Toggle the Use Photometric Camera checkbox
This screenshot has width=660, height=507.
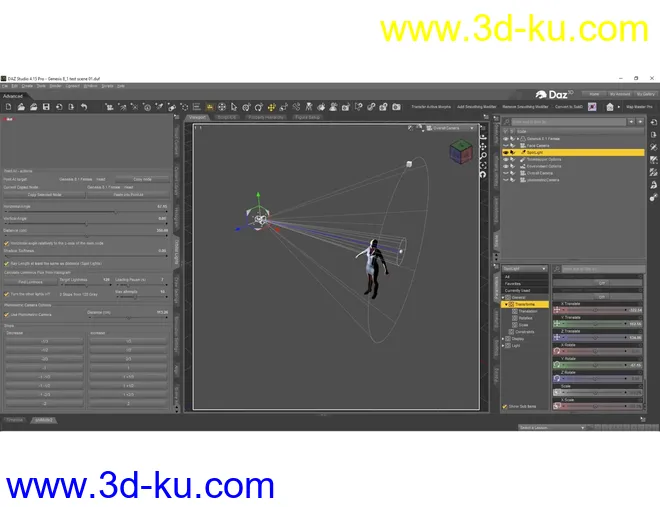click(x=6, y=313)
